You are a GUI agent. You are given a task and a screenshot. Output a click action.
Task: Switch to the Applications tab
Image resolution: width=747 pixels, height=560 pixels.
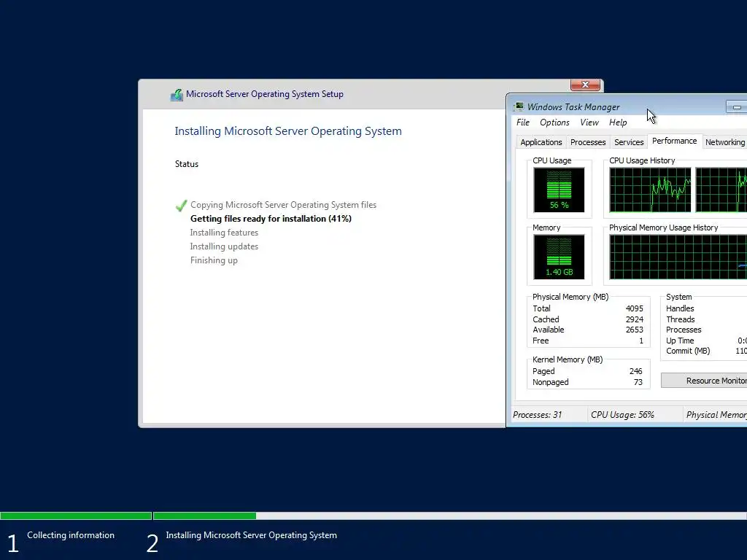(541, 142)
